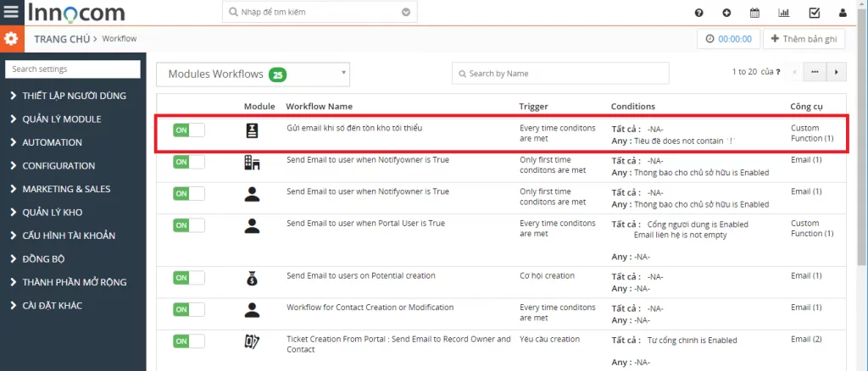868x371 pixels.
Task: Open the calendar icon in top bar
Action: 754,13
